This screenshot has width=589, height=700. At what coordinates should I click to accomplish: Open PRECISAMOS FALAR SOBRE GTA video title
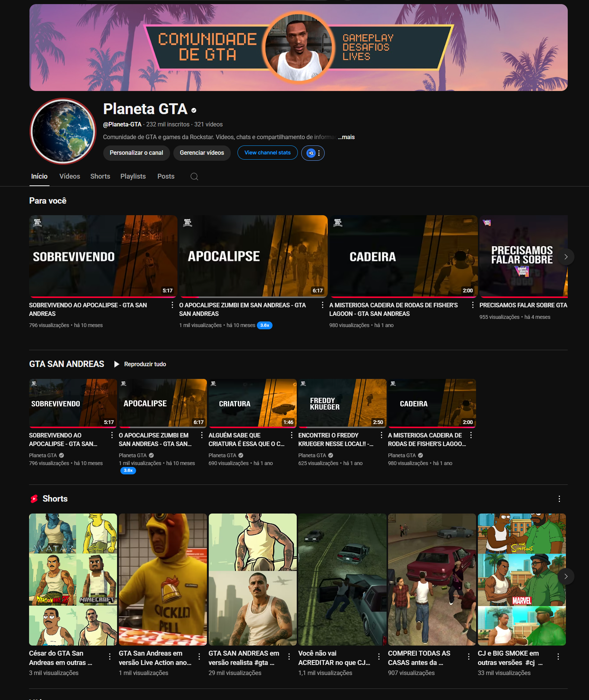point(523,305)
